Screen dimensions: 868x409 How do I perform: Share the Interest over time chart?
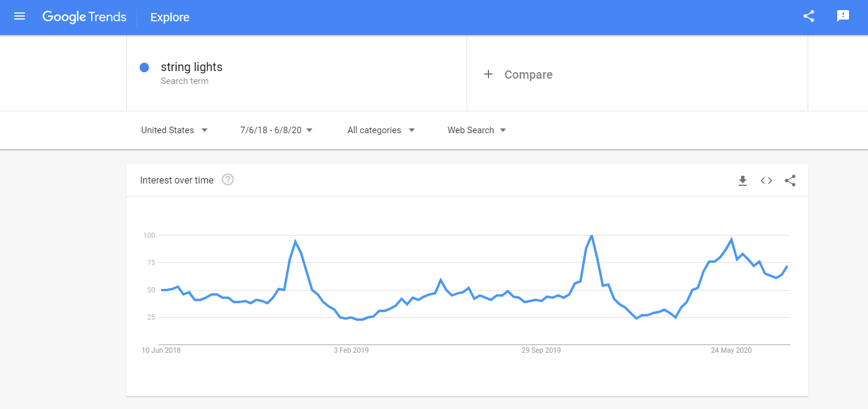790,181
